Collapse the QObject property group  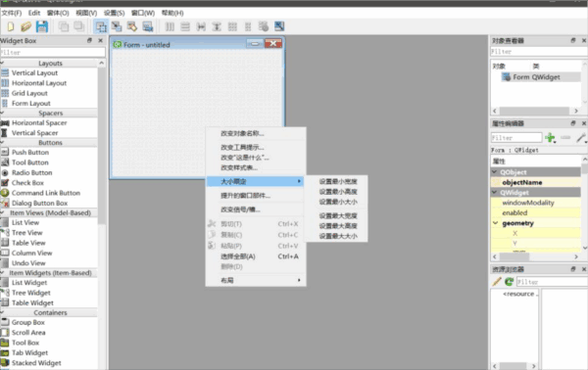pos(495,172)
